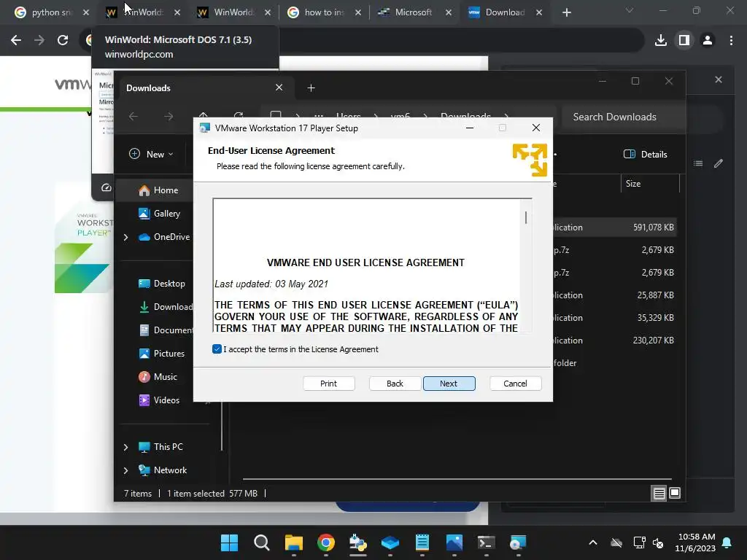The width and height of the screenshot is (747, 560).
Task: Click Next in VMware Player Setup
Action: click(x=449, y=384)
